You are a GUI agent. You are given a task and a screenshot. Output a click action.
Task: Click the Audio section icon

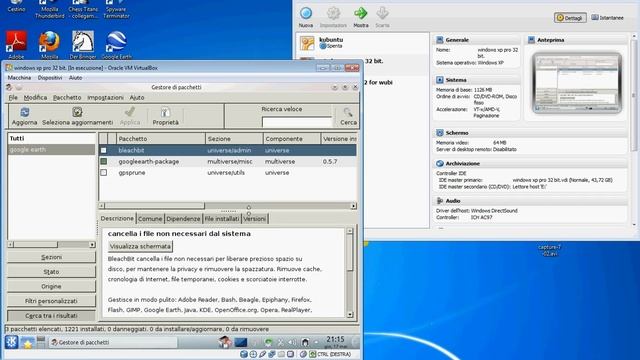440,201
